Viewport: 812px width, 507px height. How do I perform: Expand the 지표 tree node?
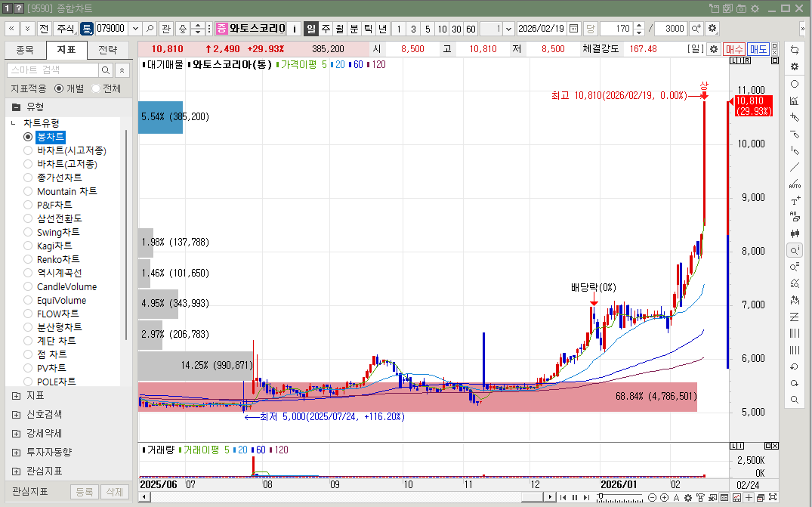click(16, 396)
